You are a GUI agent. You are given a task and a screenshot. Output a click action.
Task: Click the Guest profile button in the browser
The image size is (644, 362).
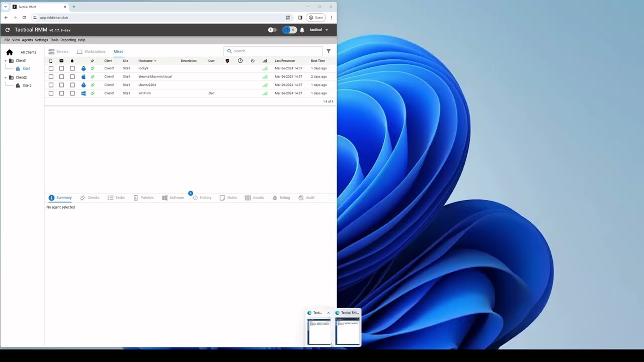tap(315, 18)
